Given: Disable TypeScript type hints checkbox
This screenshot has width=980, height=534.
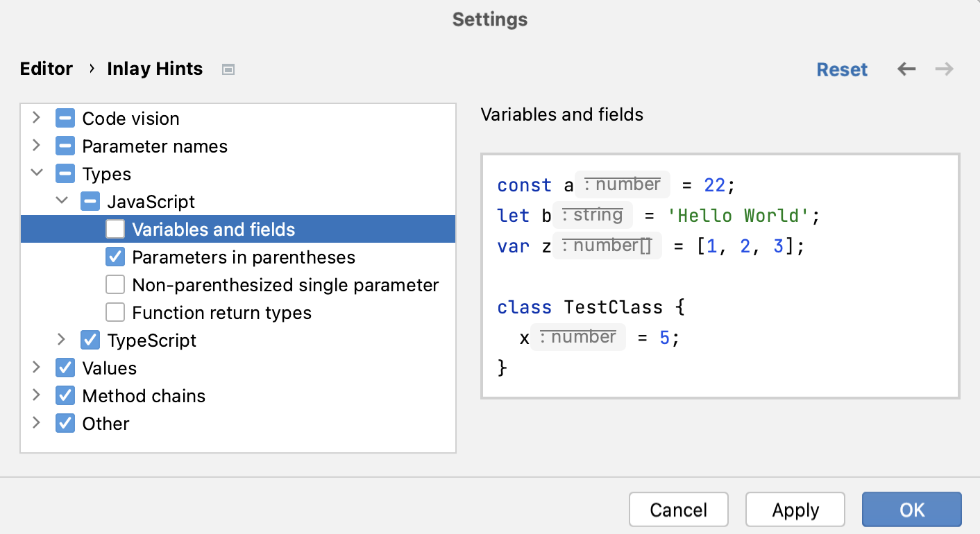Looking at the screenshot, I should tap(90, 340).
